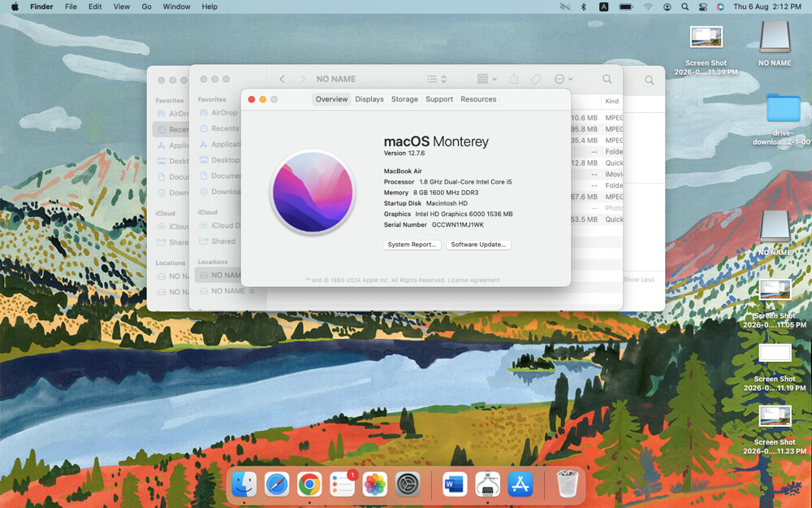Screen dimensions: 812x508
Task: Click the Kind column header in Finder
Action: click(x=611, y=101)
